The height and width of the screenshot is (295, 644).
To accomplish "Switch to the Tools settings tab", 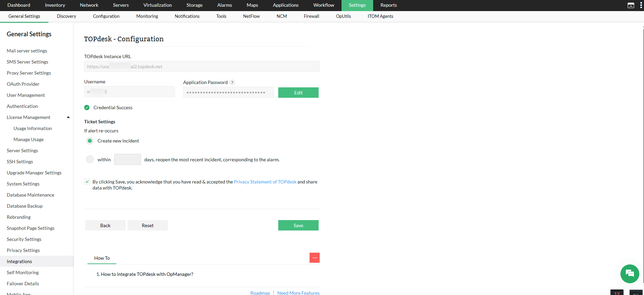I will point(221,16).
